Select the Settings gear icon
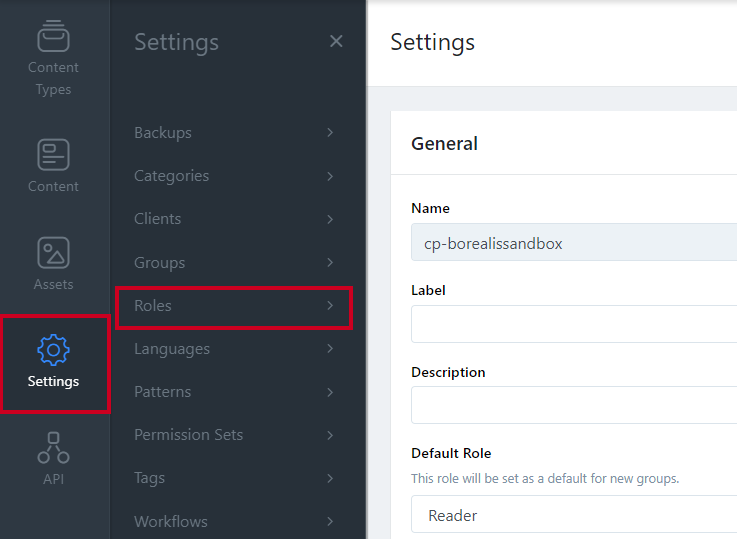 (x=53, y=350)
